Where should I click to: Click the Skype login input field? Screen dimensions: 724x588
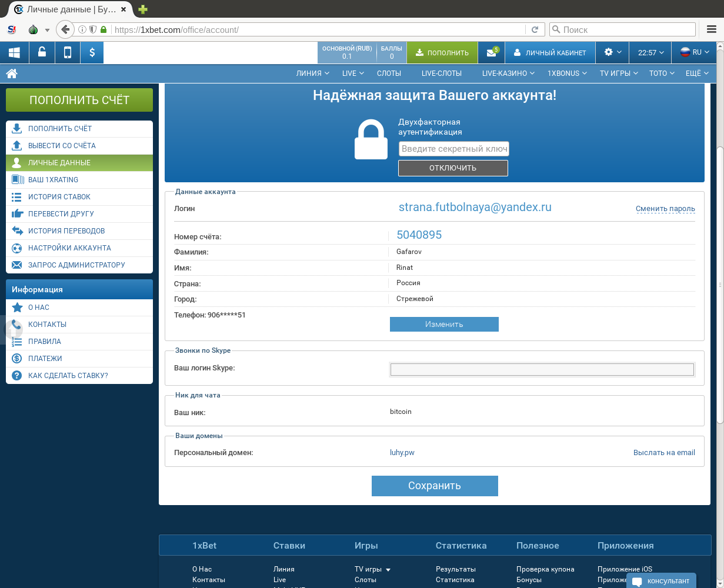coord(542,369)
